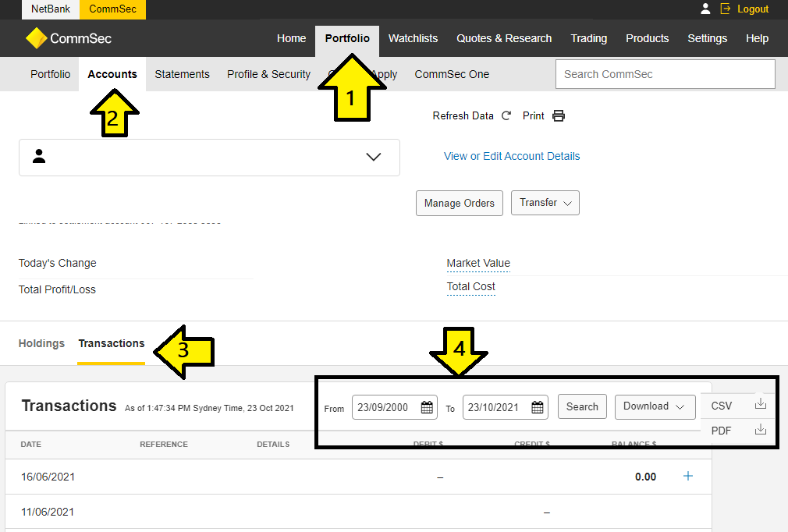
Task: Open the Help menu
Action: coord(757,38)
